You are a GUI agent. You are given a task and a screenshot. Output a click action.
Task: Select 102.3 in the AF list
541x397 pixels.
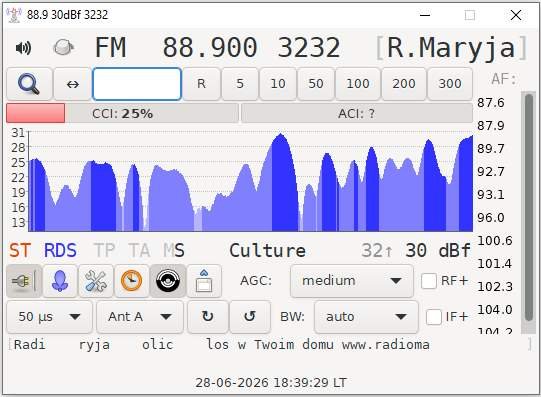coord(494,287)
